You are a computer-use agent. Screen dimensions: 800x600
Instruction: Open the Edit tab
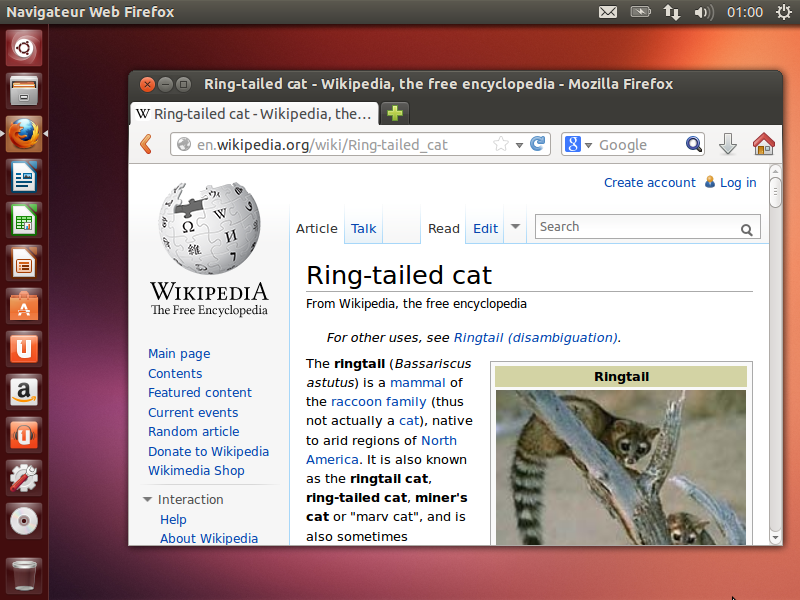click(x=485, y=229)
